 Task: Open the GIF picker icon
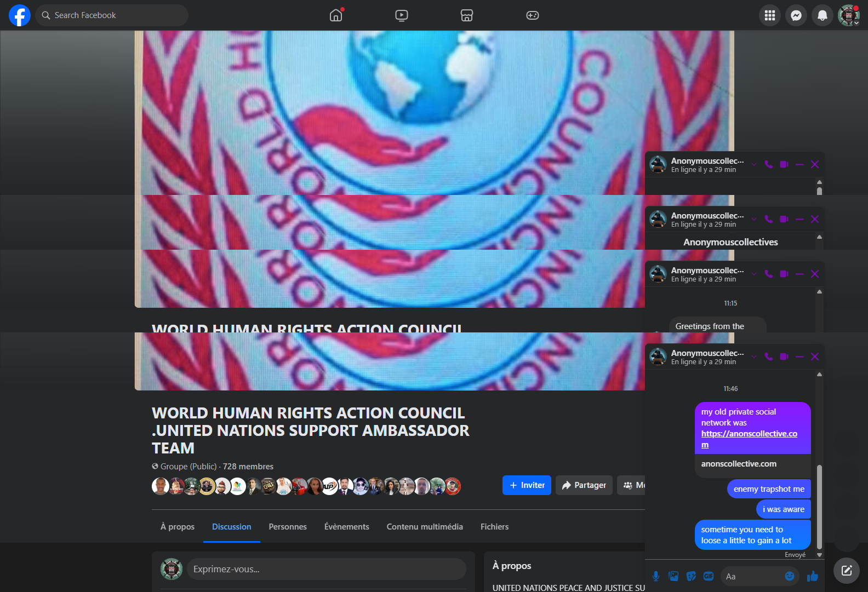709,576
